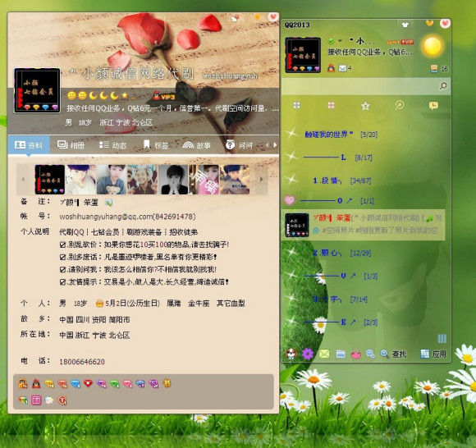Collapse the O [1/1] contact group

pyautogui.click(x=337, y=201)
